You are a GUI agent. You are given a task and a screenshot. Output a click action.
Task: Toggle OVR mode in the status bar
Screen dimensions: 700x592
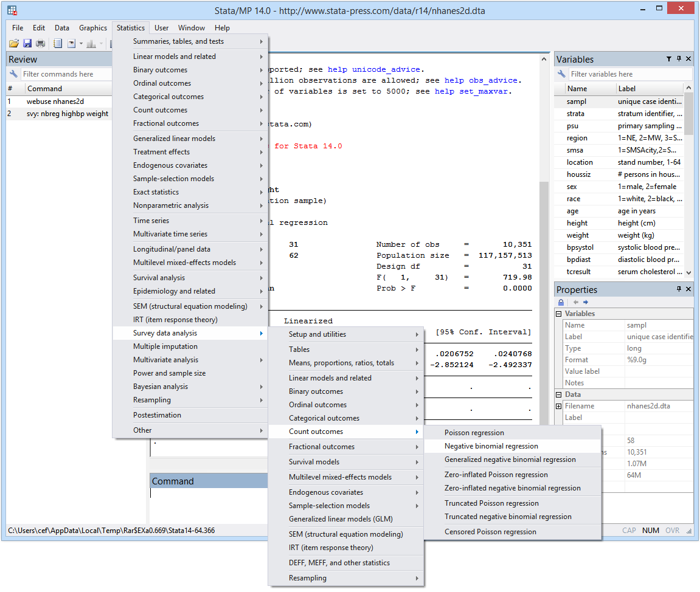point(672,530)
